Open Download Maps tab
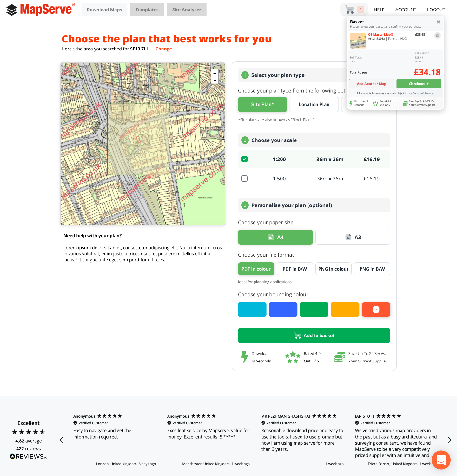The image size is (457, 476). 104,10
